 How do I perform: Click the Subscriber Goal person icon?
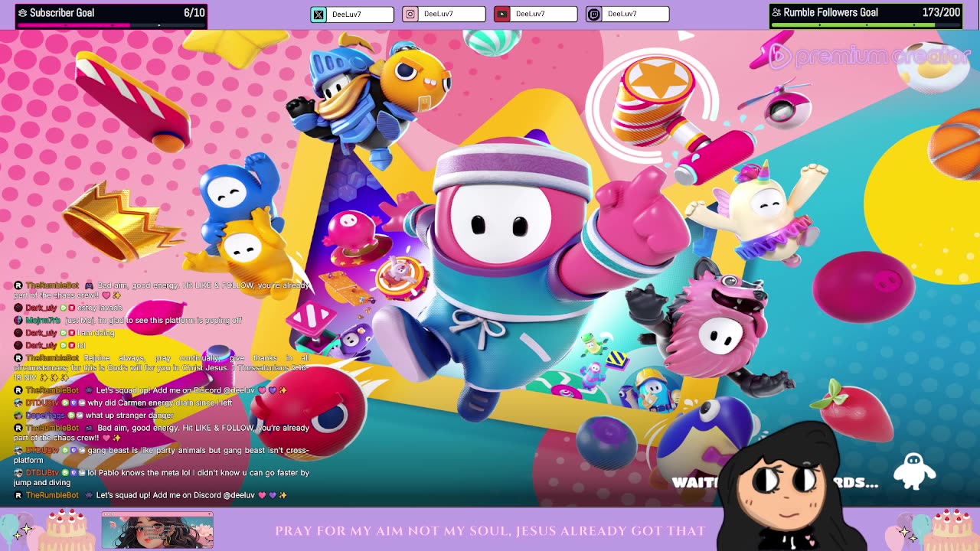(22, 13)
